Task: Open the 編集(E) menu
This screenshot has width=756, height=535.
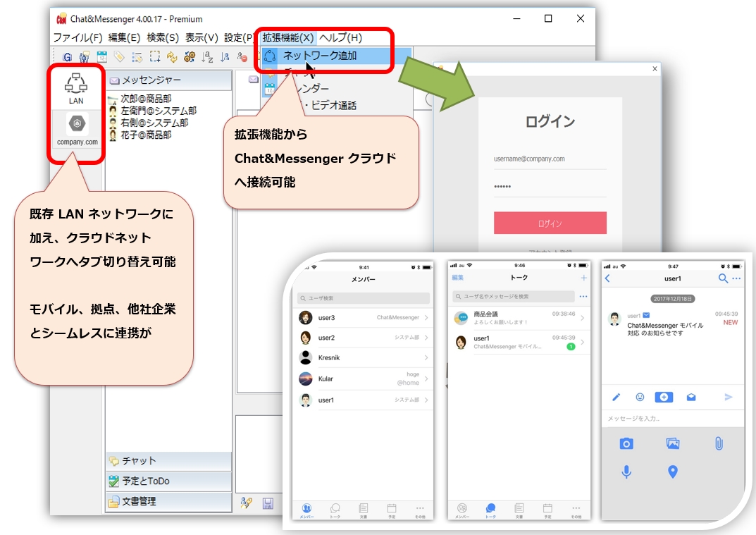Action: [x=125, y=37]
